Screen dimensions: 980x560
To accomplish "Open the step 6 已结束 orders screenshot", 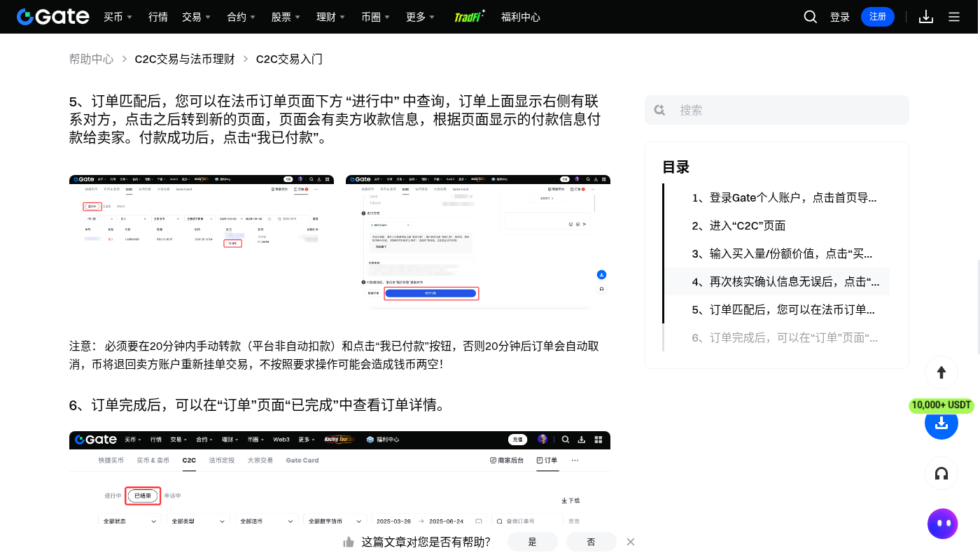I will (x=339, y=478).
